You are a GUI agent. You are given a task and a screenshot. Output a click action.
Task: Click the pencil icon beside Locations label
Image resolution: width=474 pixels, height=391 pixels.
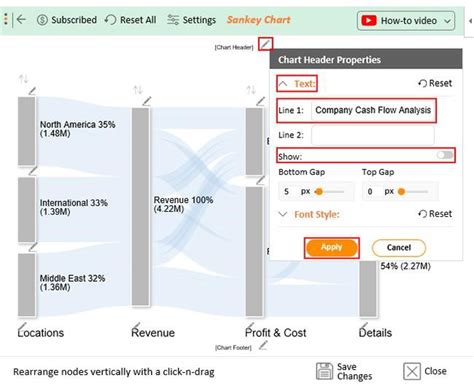pyautogui.click(x=22, y=326)
